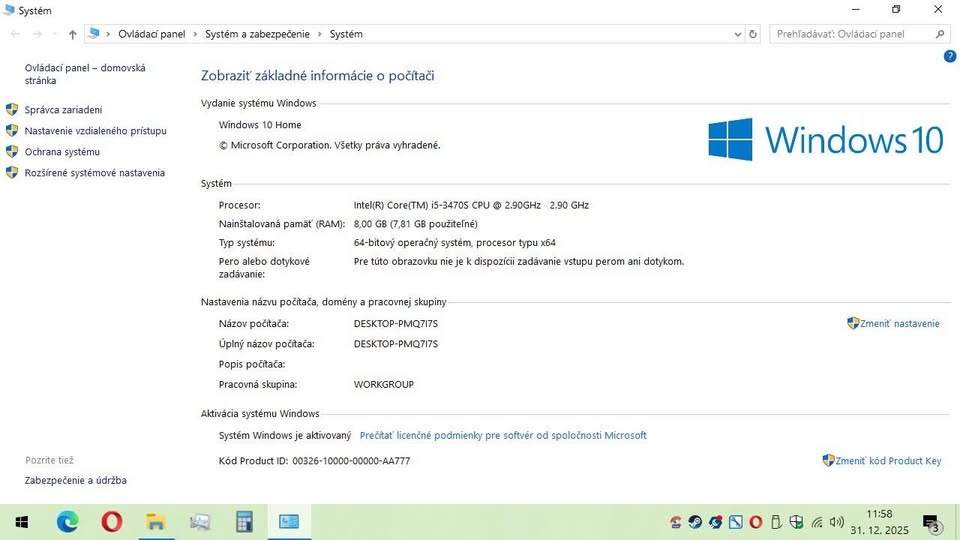
Task: Click the shield icon beside Nastavenie vzdialeného prístupu
Action: 12,130
